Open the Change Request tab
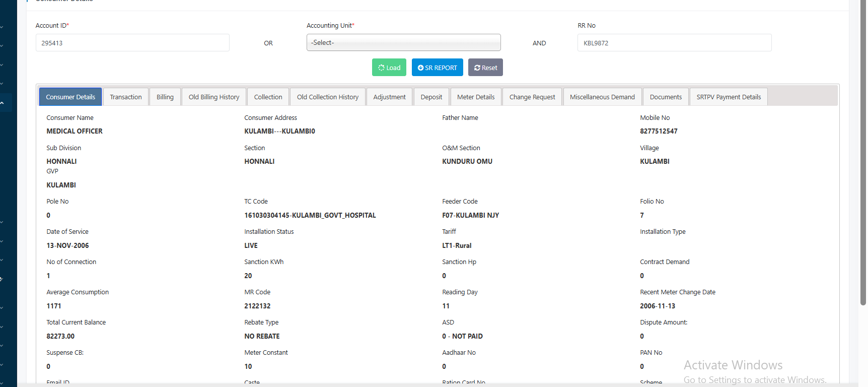 532,97
